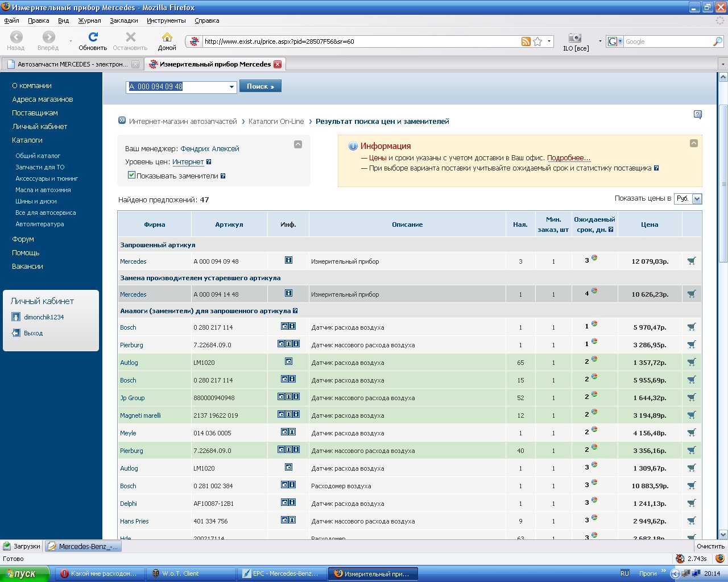Open the page help icon above Информация box

698,115
